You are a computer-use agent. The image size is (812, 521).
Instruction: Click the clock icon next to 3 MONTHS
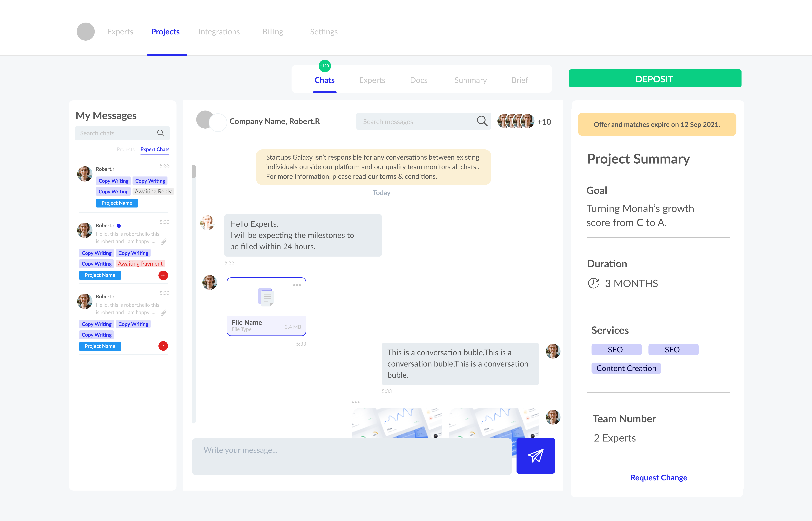coord(593,283)
